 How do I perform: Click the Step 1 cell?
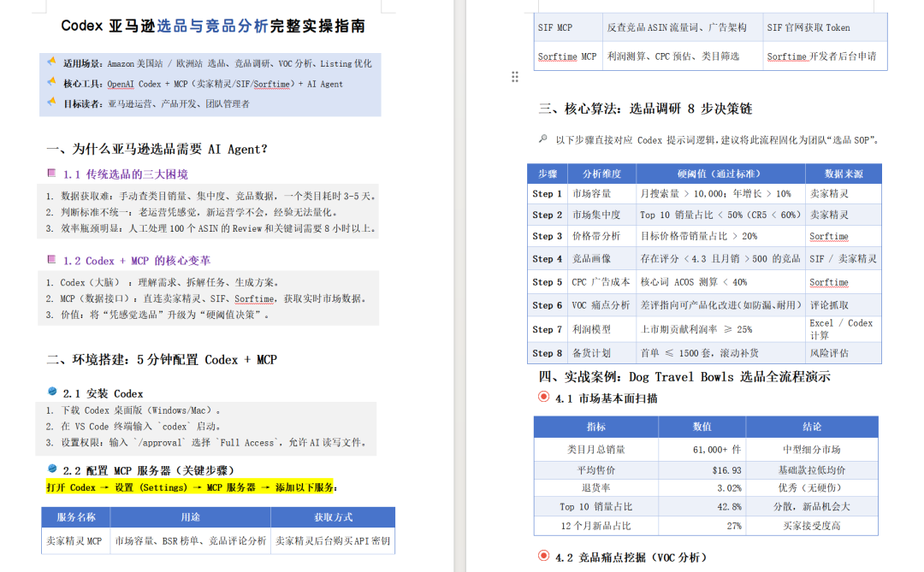(x=547, y=194)
